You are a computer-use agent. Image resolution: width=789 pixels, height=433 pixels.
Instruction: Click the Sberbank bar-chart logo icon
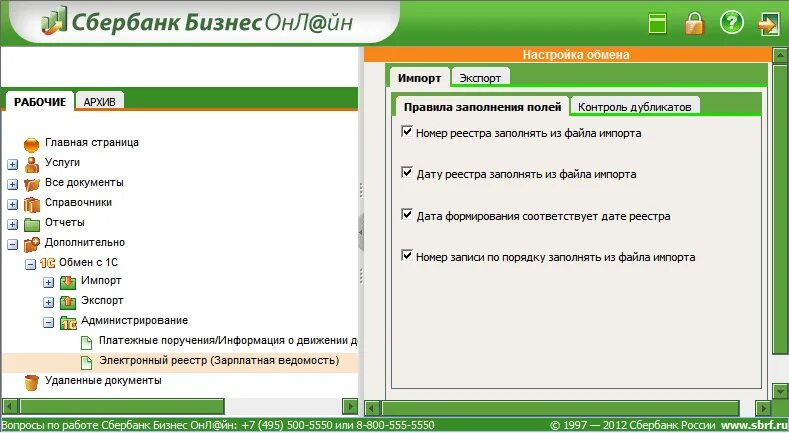(54, 21)
